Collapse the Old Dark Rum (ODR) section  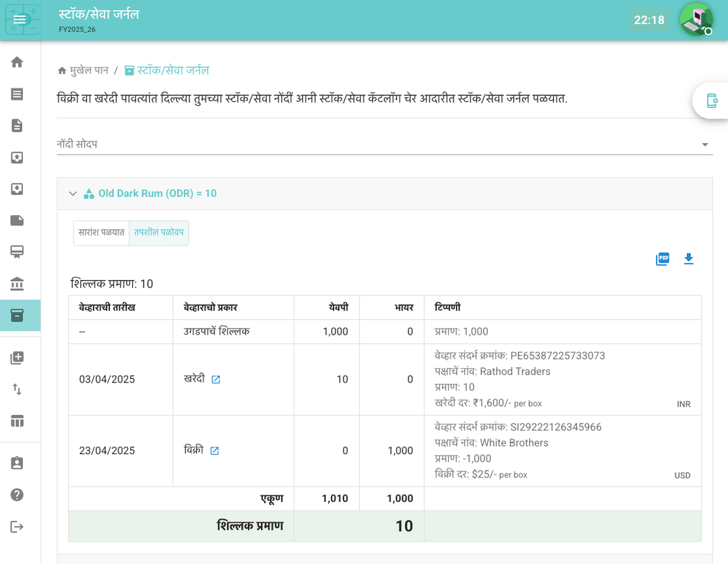point(73,193)
